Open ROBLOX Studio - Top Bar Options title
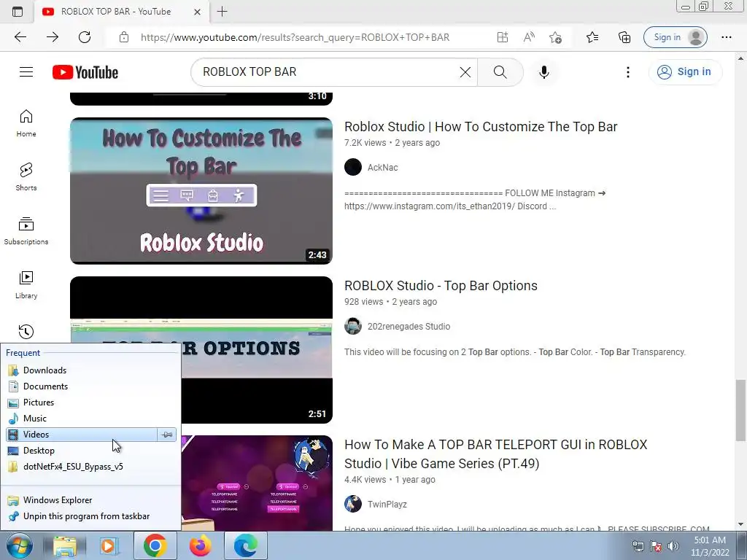 (441, 286)
